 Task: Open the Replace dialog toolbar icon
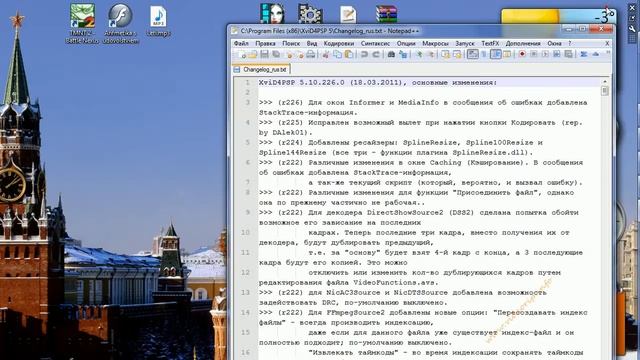(x=403, y=54)
